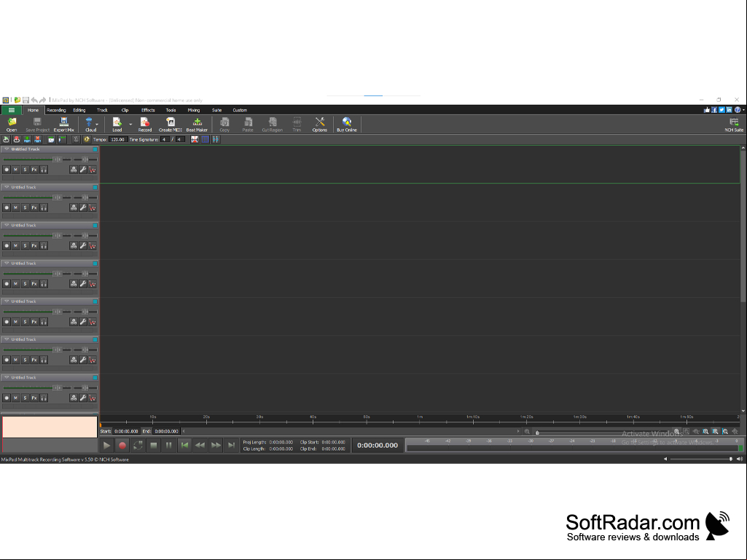Open the Load dropdown arrow
This screenshot has height=560, width=747.
(x=130, y=125)
